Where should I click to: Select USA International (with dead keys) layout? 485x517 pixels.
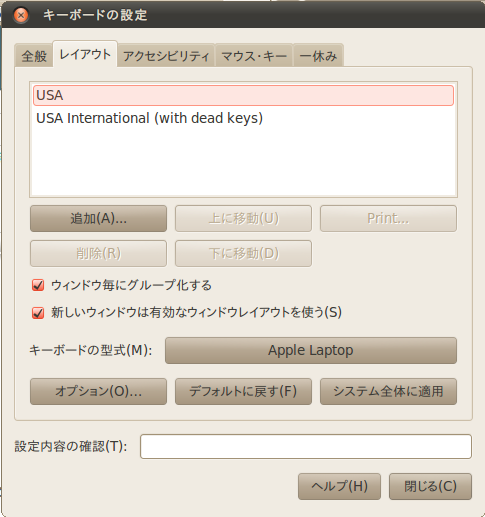(243, 118)
